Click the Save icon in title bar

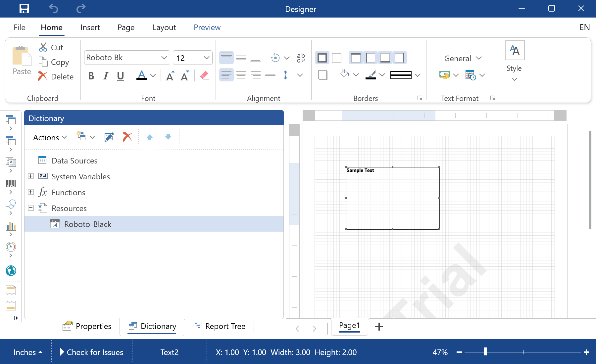[x=24, y=9]
